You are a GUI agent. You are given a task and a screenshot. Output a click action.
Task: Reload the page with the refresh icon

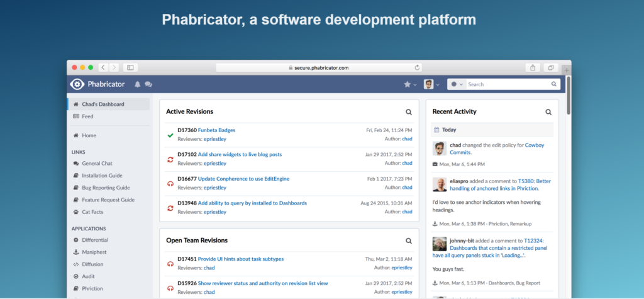tap(417, 67)
